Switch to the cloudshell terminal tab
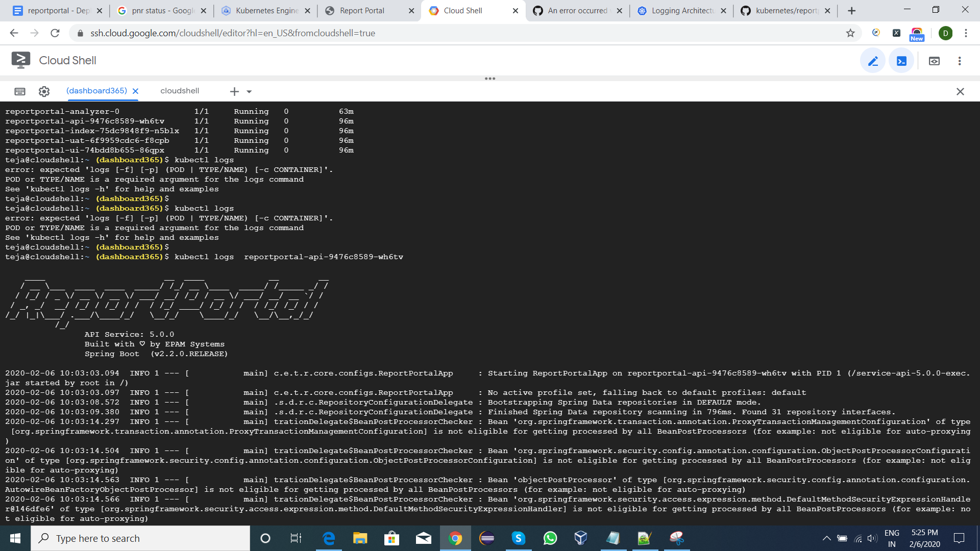This screenshot has height=551, width=980. (x=180, y=91)
